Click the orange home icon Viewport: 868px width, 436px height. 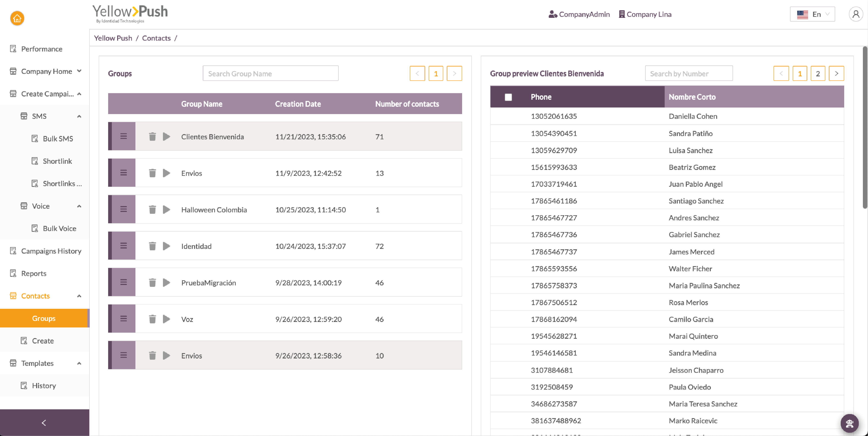click(17, 18)
